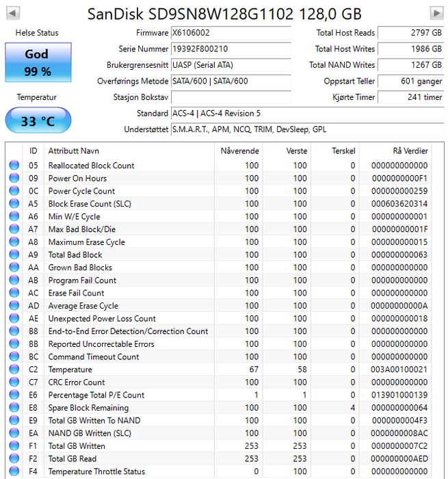Click status orb for Reported Uncorrectable Errors
The width and height of the screenshot is (448, 479).
(14, 344)
